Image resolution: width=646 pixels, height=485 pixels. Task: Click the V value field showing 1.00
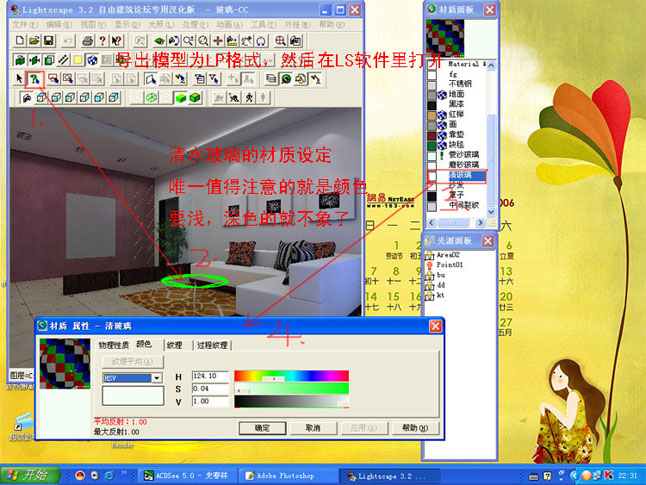point(210,401)
